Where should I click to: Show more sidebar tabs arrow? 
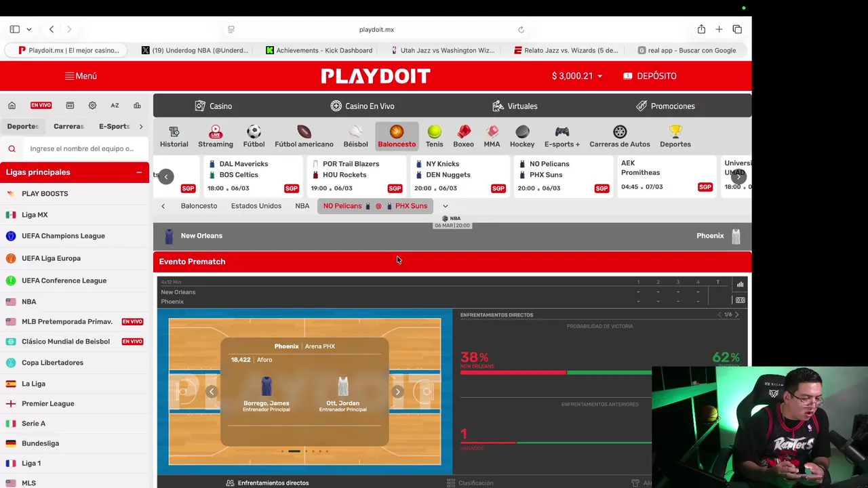point(141,126)
